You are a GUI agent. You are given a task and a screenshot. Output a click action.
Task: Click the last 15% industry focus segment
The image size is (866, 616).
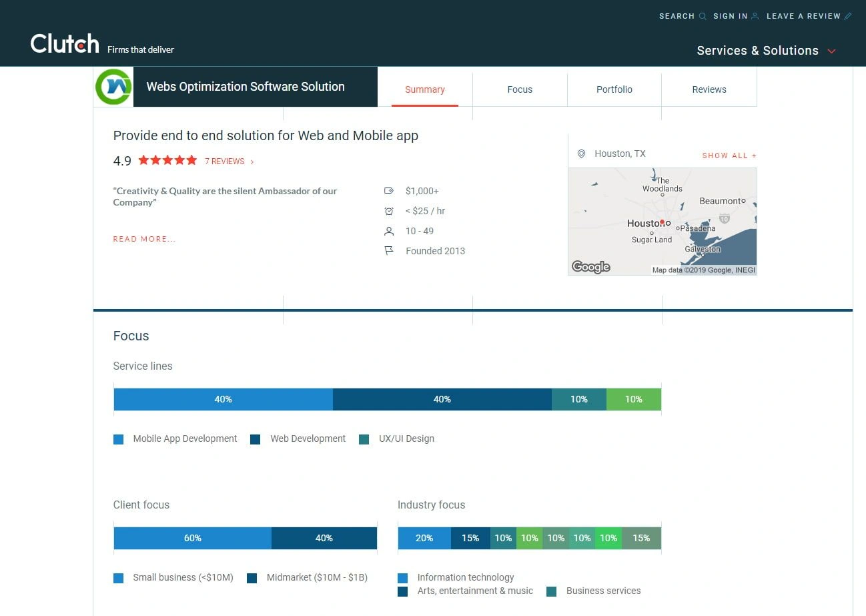pyautogui.click(x=641, y=538)
